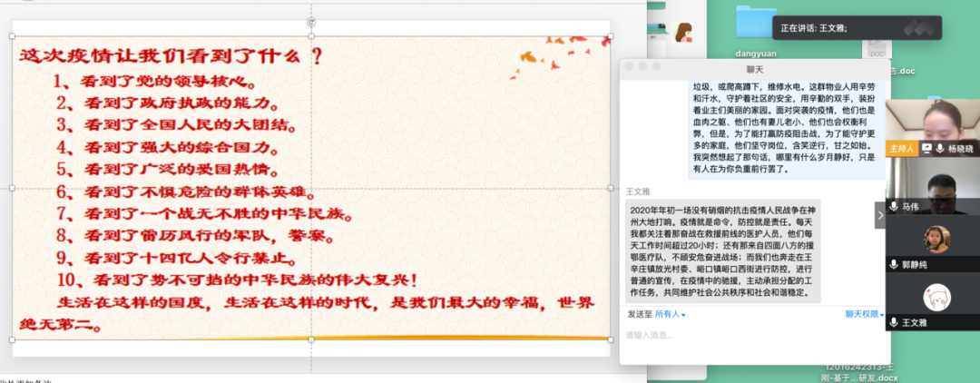Image resolution: width=980 pixels, height=383 pixels.
Task: Click the rotation handle above the slide
Action: [311, 21]
